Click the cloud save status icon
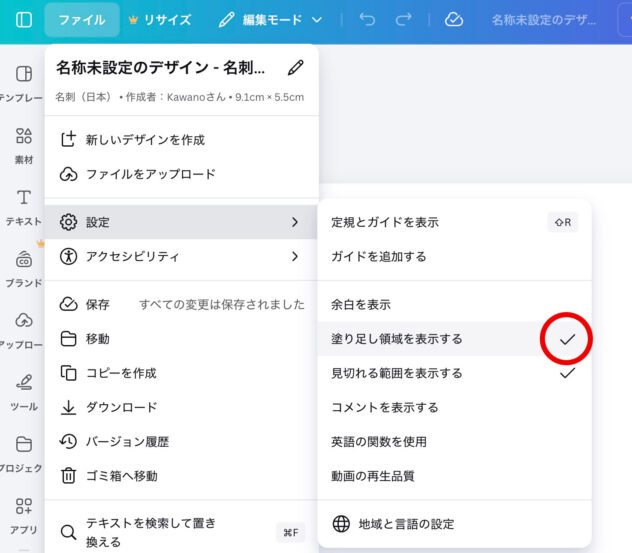Viewport: 632px width, 553px height. pos(454,20)
